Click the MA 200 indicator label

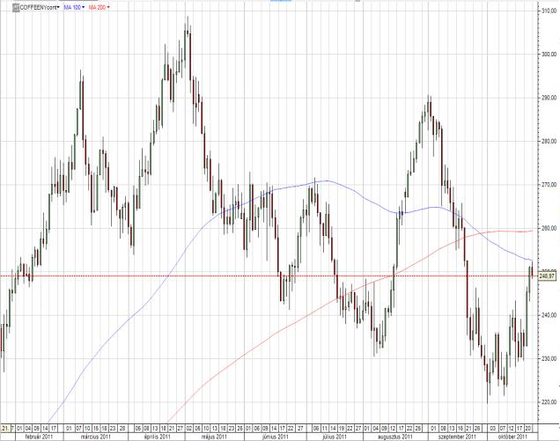97,7
